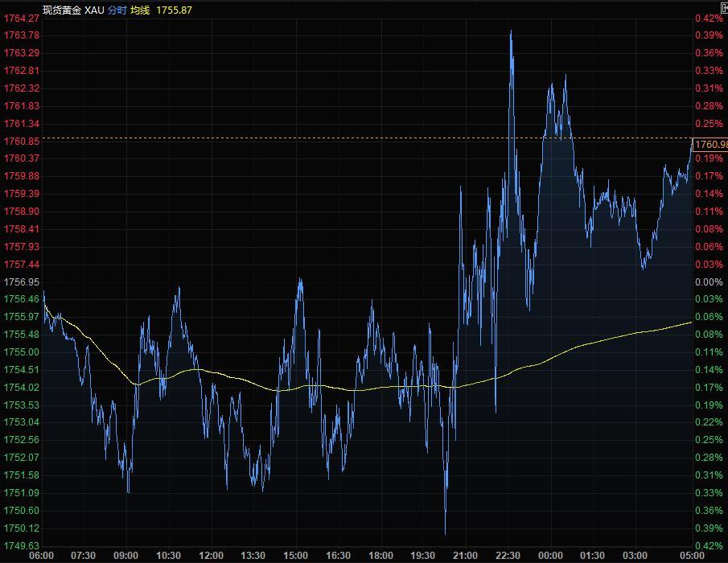The width and height of the screenshot is (728, 563).
Task: Click the lowest price dip before 21:00
Action: tap(445, 532)
